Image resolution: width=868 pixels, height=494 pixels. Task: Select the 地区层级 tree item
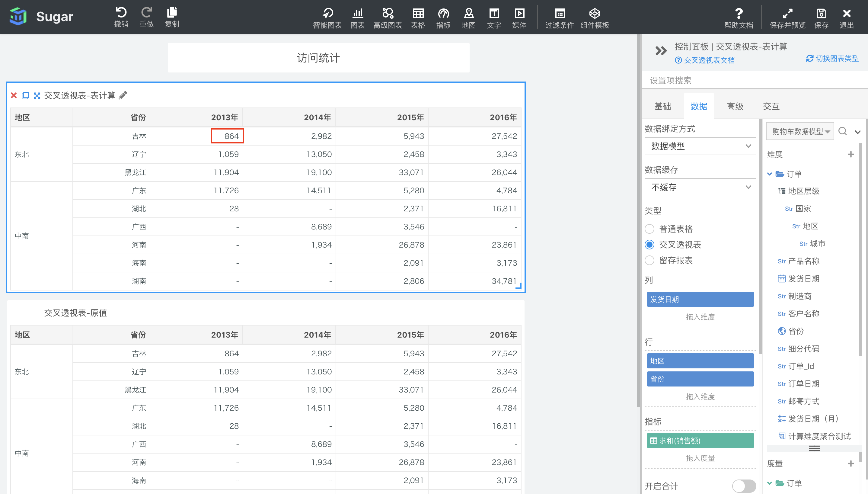[799, 191]
